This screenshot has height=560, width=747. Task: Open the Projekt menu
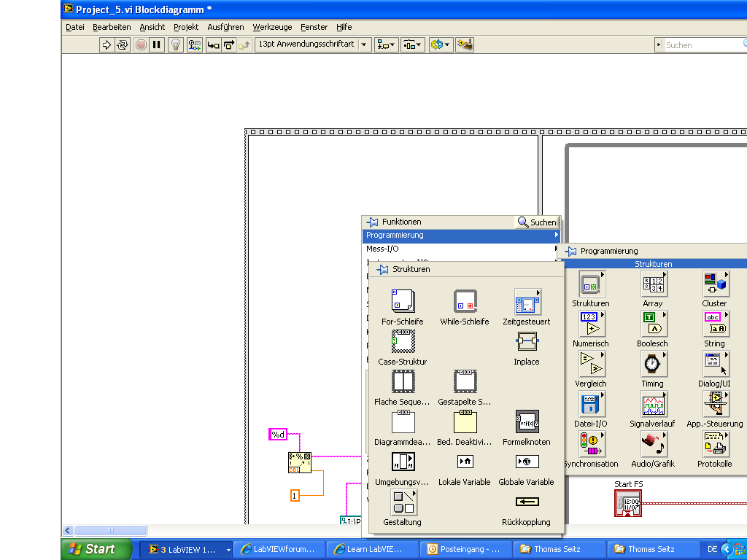click(x=186, y=27)
